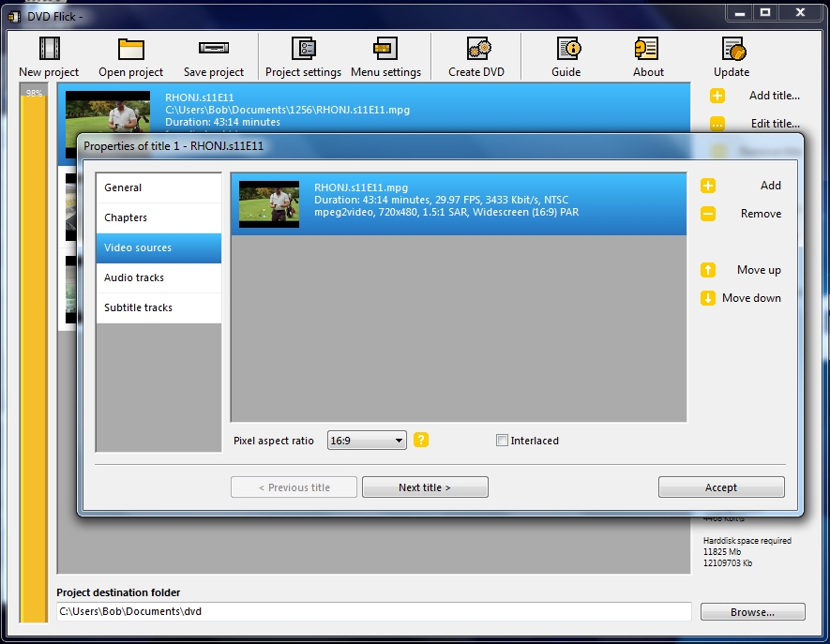Click the yellow Edit title icon

[717, 124]
